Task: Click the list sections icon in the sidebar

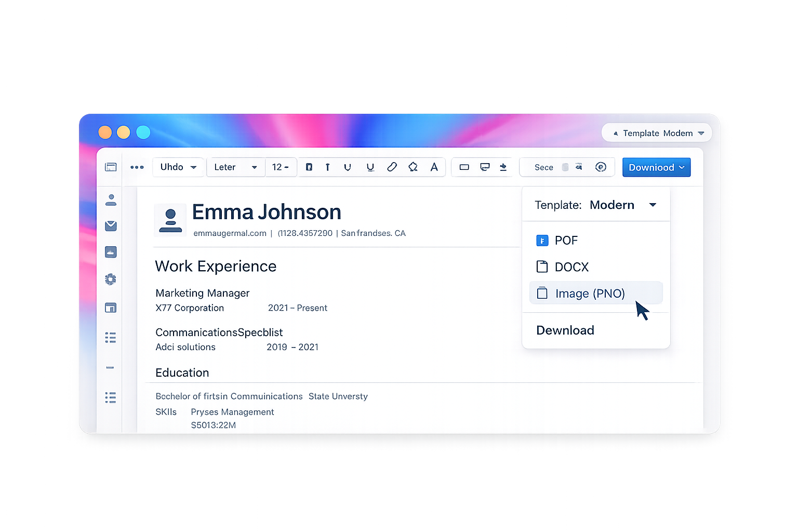Action: click(111, 338)
